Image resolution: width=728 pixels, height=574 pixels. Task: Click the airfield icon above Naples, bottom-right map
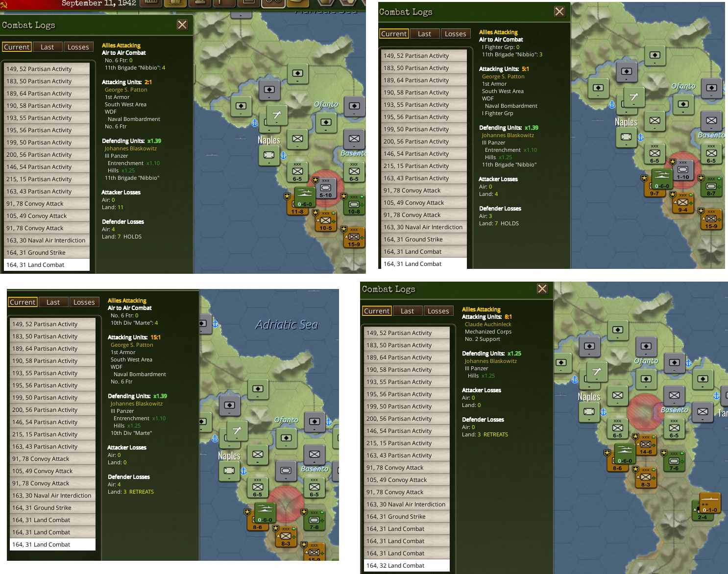597,372
